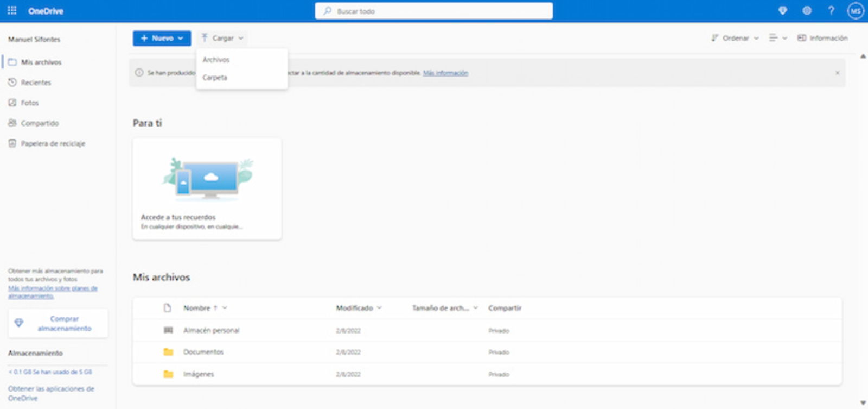Click the recycle bin icon in sidebar
Image resolution: width=868 pixels, height=409 pixels.
pyautogui.click(x=12, y=143)
